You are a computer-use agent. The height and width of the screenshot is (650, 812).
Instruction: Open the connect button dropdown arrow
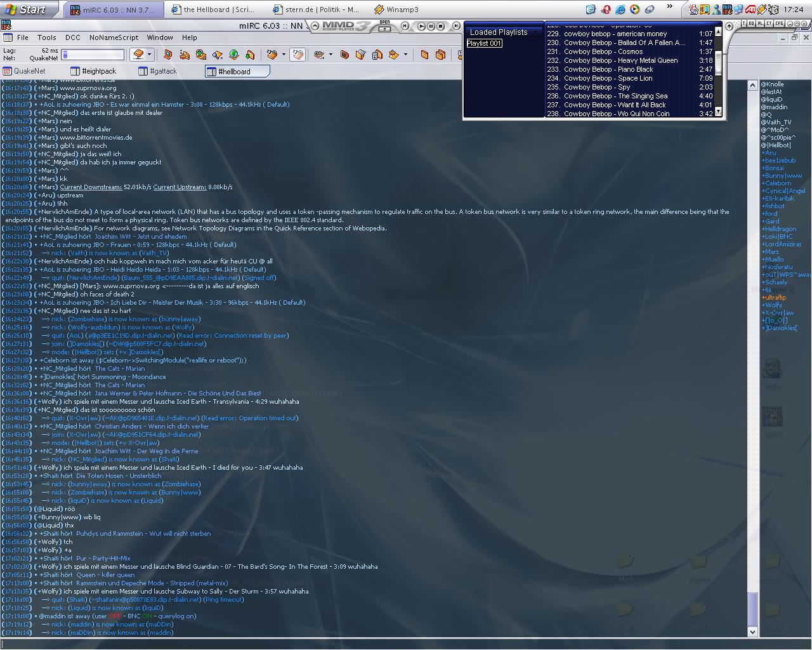point(149,55)
